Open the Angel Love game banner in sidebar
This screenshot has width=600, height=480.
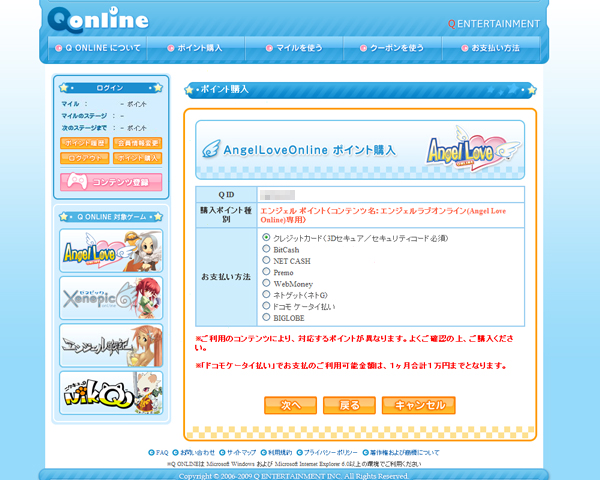coord(111,251)
